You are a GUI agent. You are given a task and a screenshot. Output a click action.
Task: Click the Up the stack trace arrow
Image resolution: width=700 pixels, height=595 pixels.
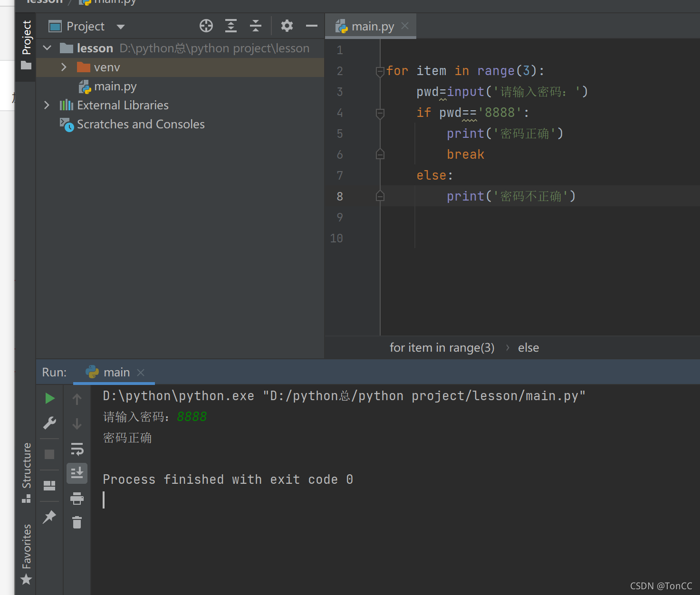tap(77, 399)
